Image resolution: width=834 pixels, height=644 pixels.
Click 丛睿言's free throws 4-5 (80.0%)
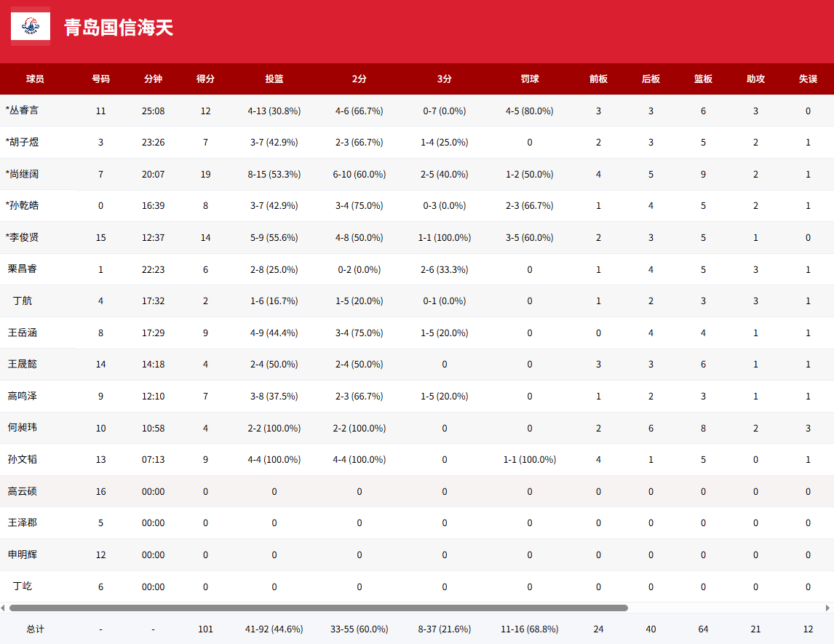pyautogui.click(x=530, y=111)
